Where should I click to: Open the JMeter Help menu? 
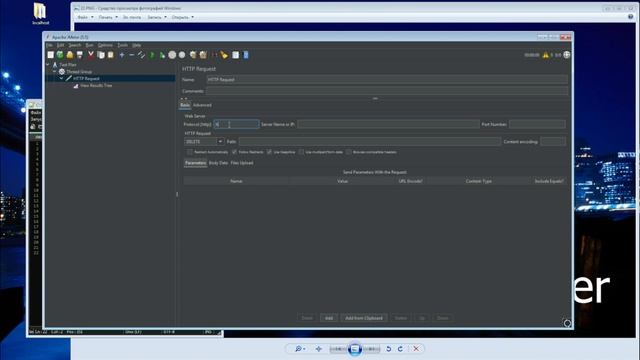(x=137, y=45)
